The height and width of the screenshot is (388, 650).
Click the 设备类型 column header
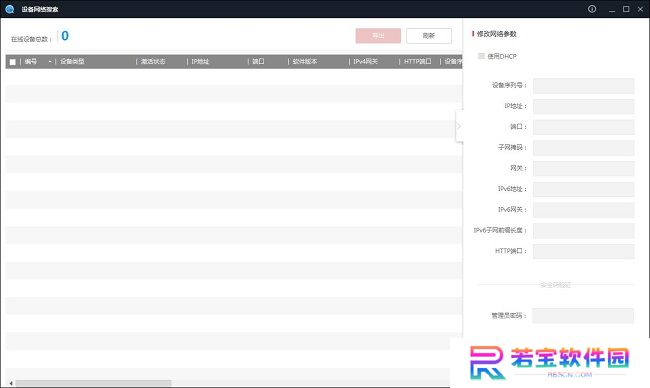click(72, 61)
